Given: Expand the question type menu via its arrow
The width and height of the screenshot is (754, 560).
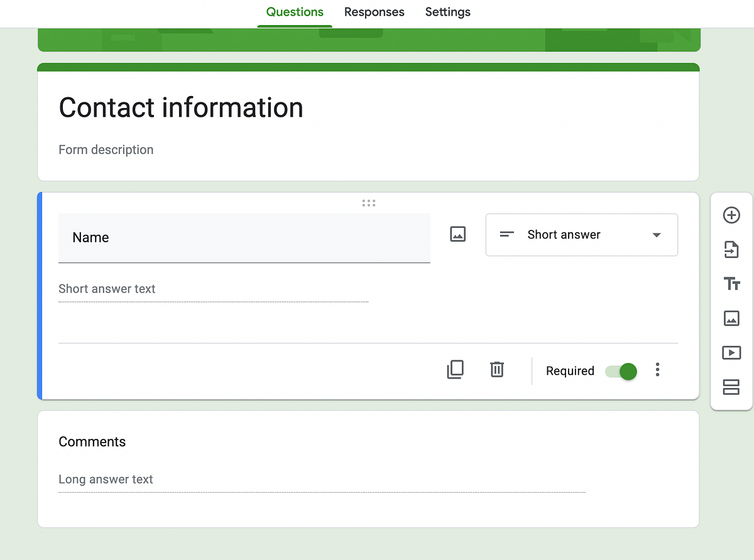Looking at the screenshot, I should point(657,235).
